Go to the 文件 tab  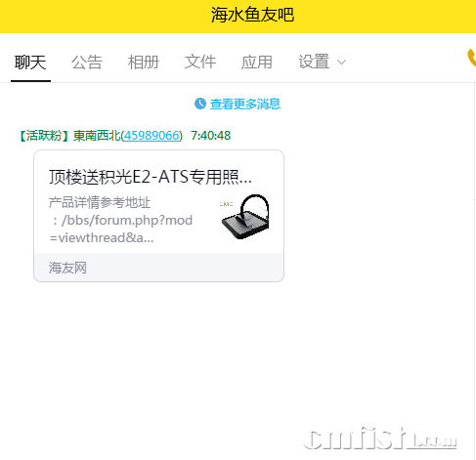point(200,62)
